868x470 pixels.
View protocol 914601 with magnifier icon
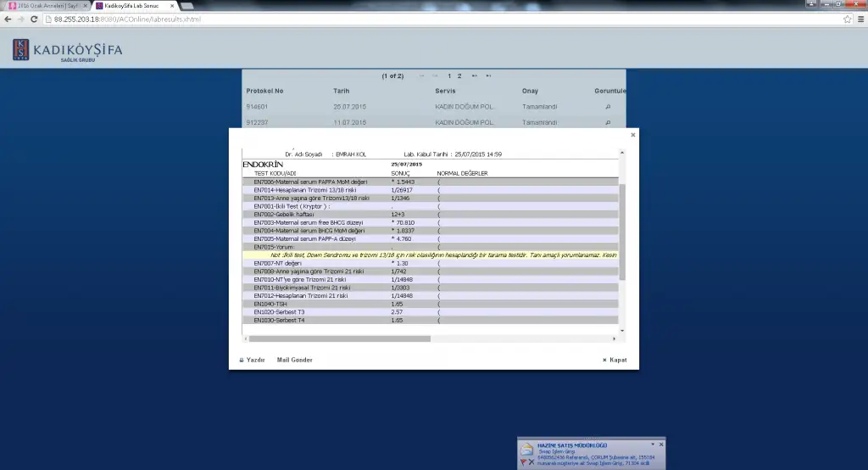[x=608, y=107]
